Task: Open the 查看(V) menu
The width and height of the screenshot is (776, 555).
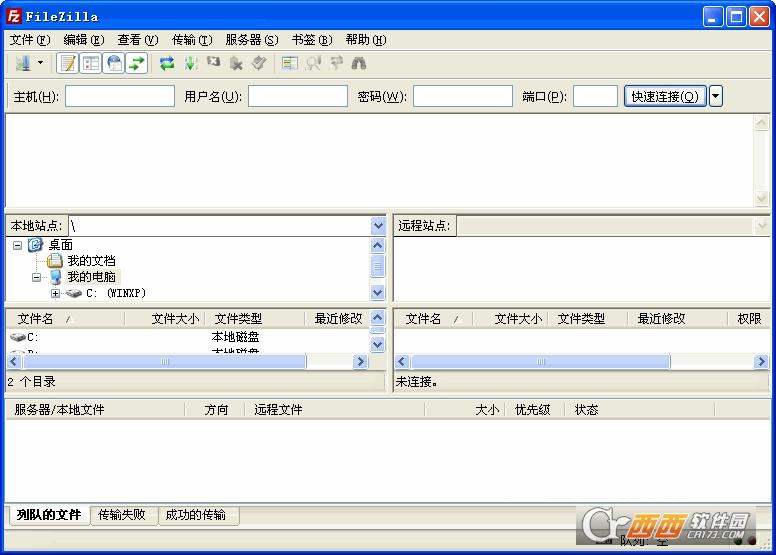Action: point(137,40)
